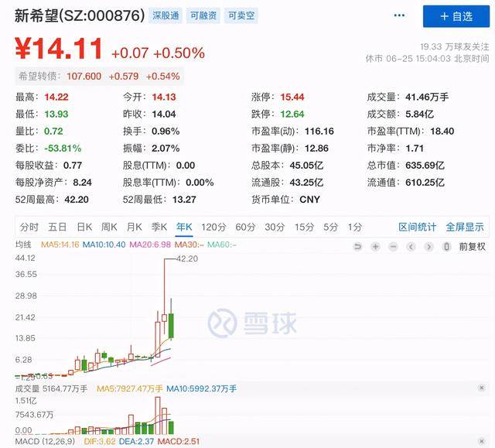The height and width of the screenshot is (448, 495).
Task: Zoom in chart with plus icon
Action: coord(375,246)
